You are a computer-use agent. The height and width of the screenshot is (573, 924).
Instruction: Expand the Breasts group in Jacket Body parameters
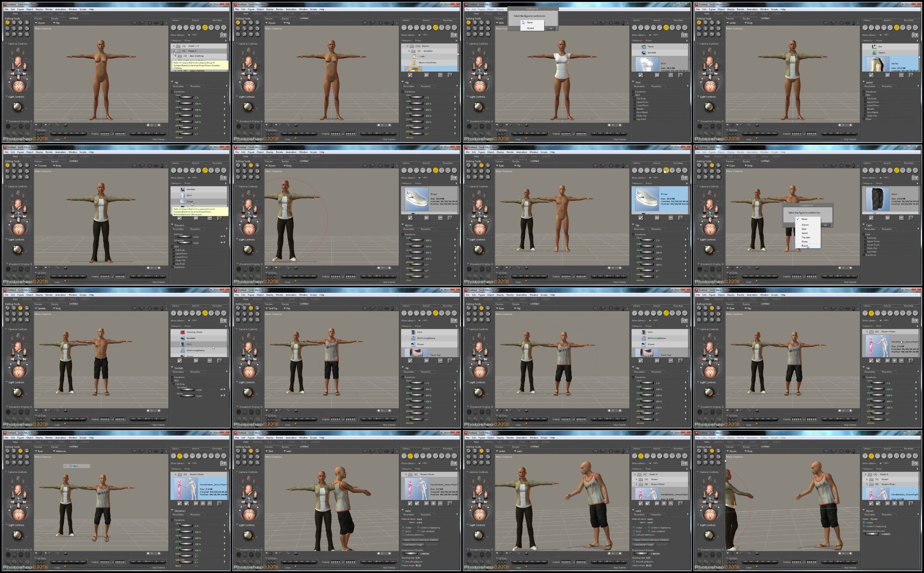[x=865, y=109]
